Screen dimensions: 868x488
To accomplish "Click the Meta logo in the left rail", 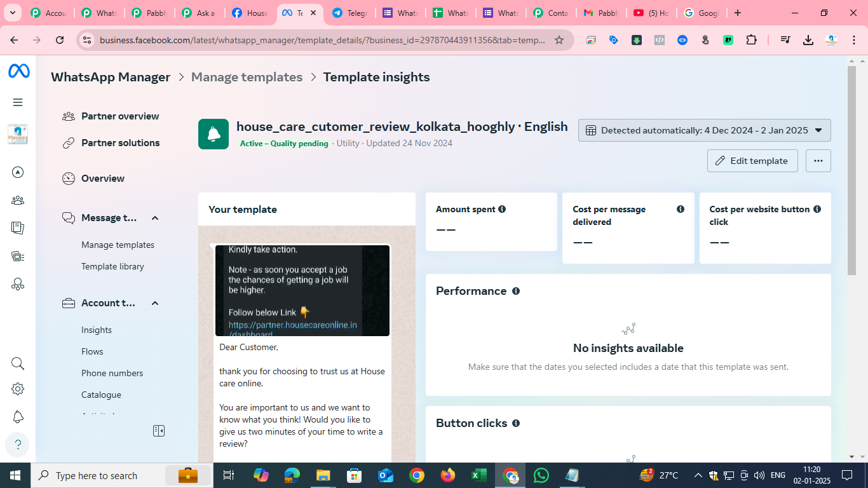I will [x=18, y=71].
